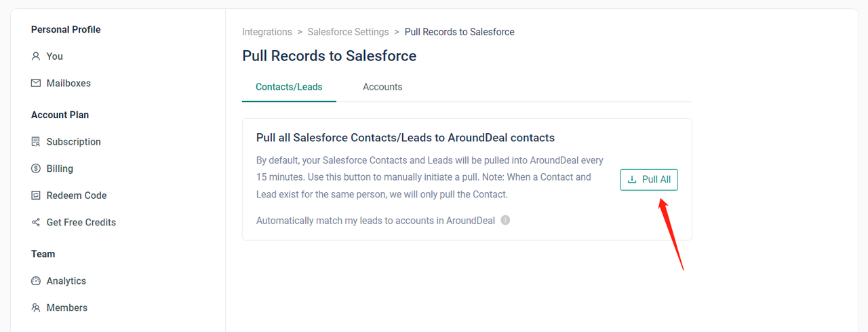Click the Members people icon
The image size is (868, 332).
(36, 308)
